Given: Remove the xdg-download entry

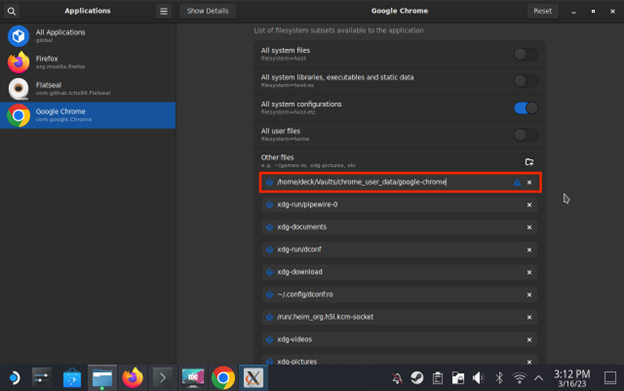Looking at the screenshot, I should pos(529,272).
